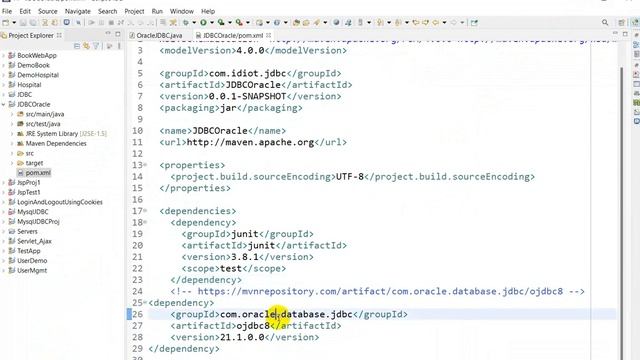Image resolution: width=640 pixels, height=360 pixels.
Task: Open the File menu
Action: 7,11
